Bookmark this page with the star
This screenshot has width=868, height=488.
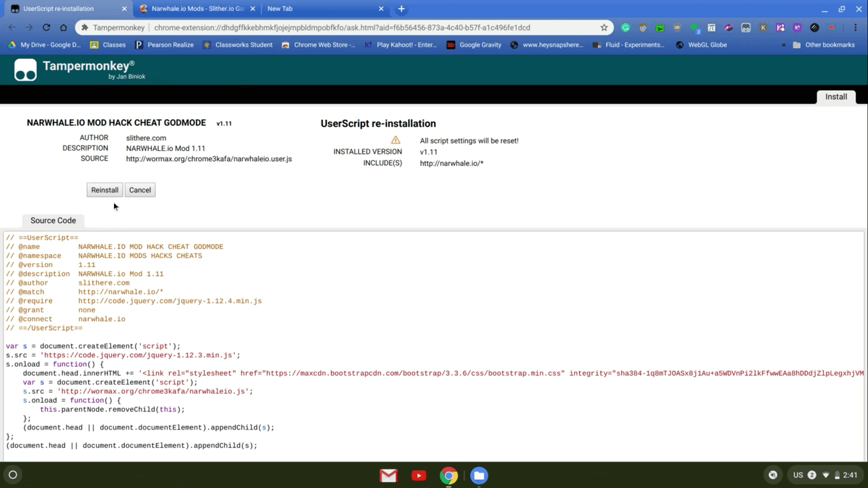[x=604, y=28]
